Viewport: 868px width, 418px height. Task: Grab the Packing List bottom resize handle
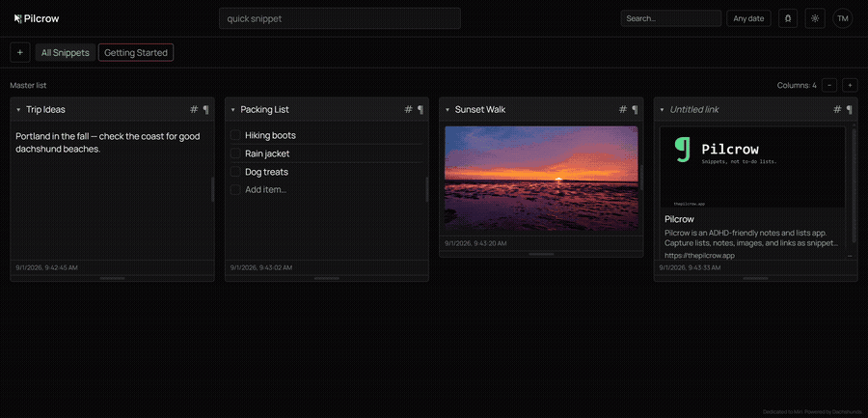(x=327, y=278)
